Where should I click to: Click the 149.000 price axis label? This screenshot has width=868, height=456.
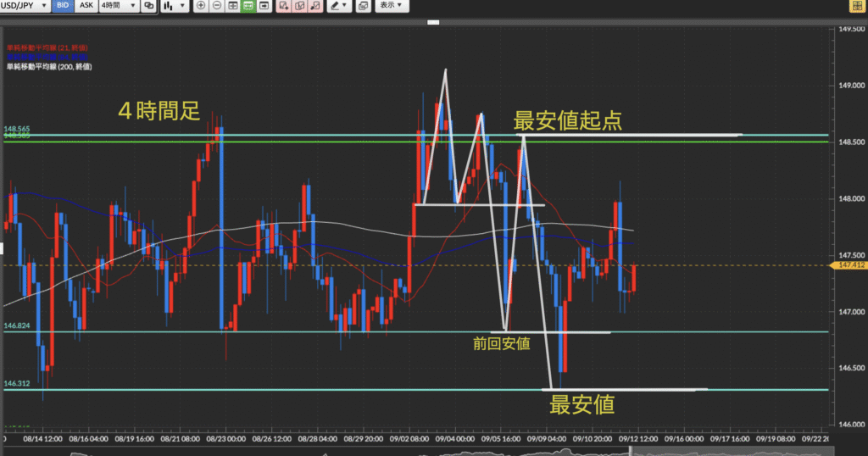(851, 86)
